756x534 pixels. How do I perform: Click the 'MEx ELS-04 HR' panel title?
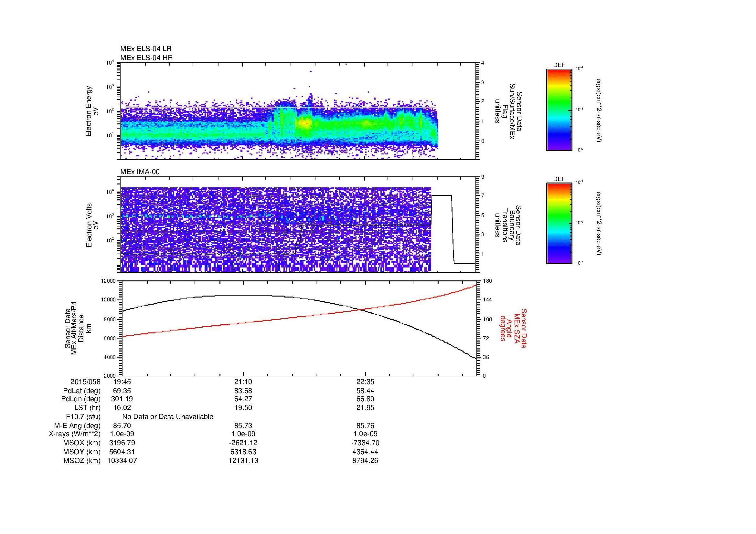[146, 58]
